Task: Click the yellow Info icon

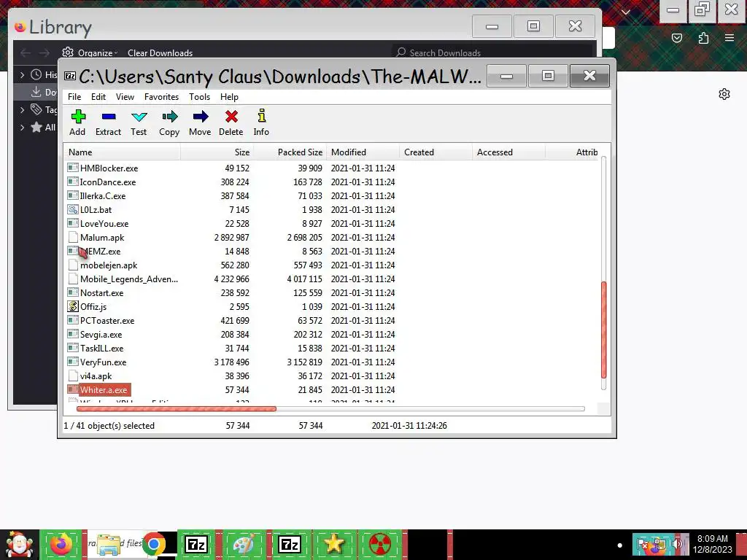Action: coord(262,116)
